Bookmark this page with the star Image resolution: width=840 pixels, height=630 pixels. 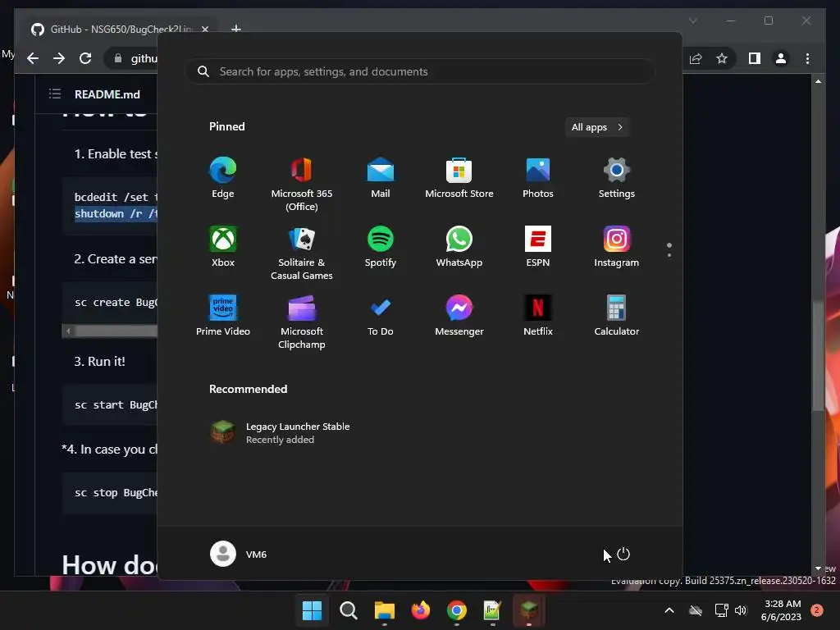[x=722, y=58]
